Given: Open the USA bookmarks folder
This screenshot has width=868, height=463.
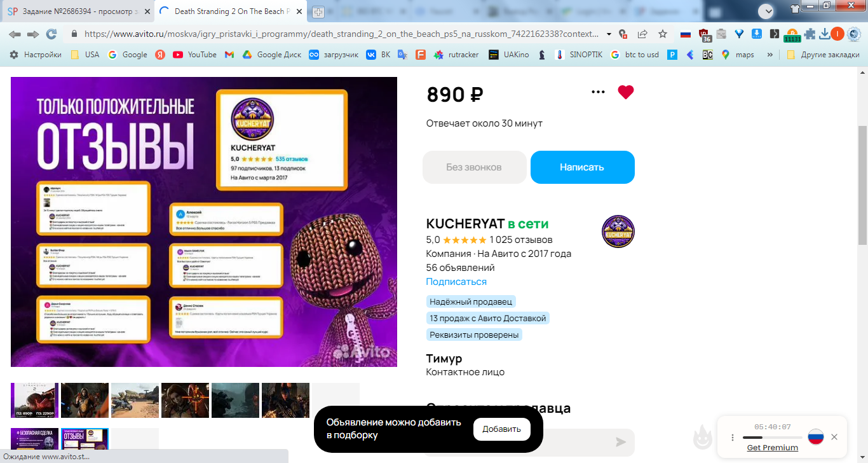Looking at the screenshot, I should [x=85, y=55].
